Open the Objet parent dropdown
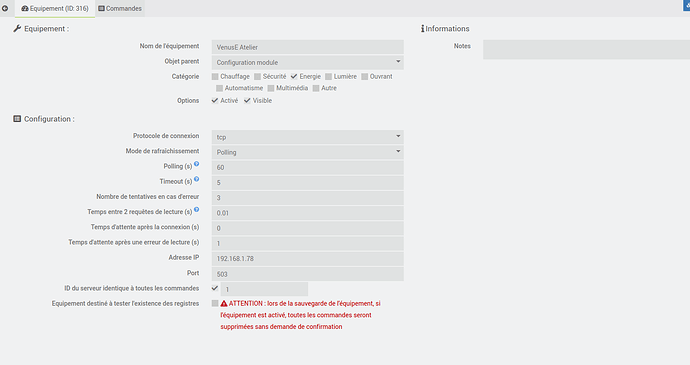Screen dimensions: 690x365 click(308, 62)
